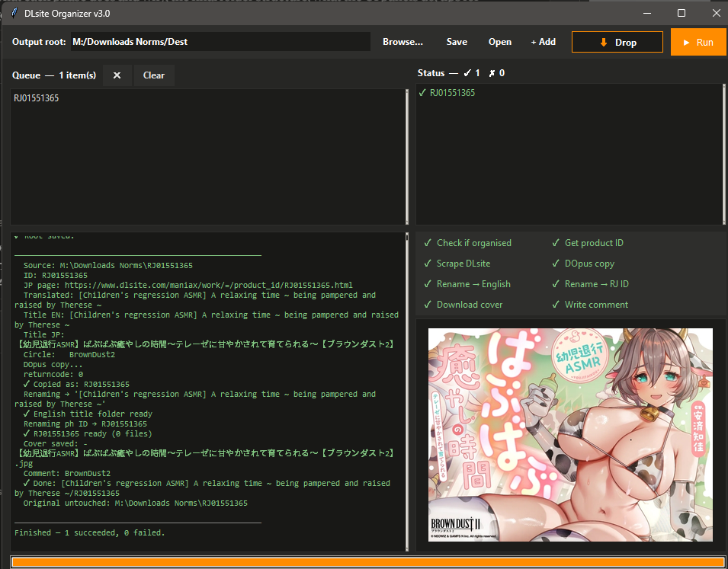
Task: Maximize the DLsite Organizer window
Action: [681, 13]
